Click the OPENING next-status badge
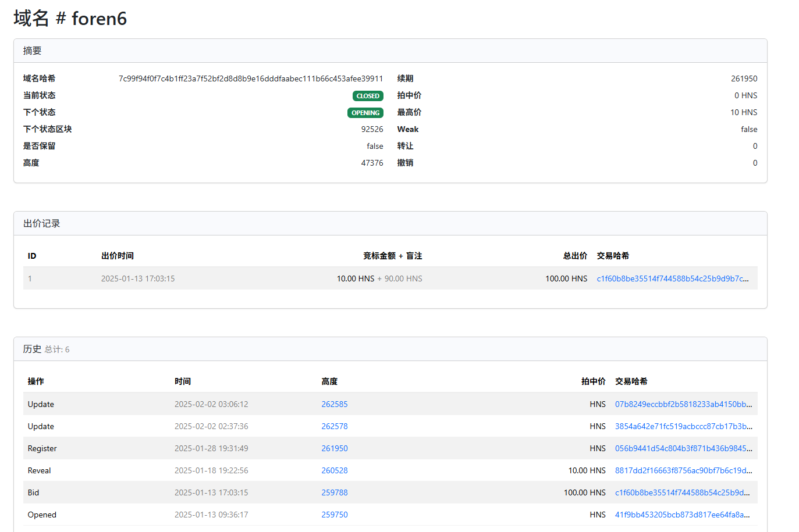The image size is (799, 532). tap(365, 113)
